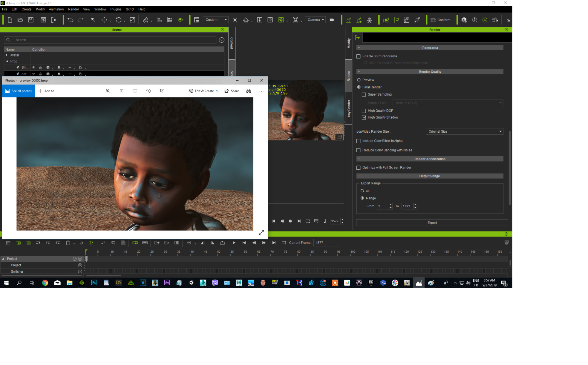588x365 pixels.
Task: Click the green eye visibility toolbar icon
Action: [180, 20]
